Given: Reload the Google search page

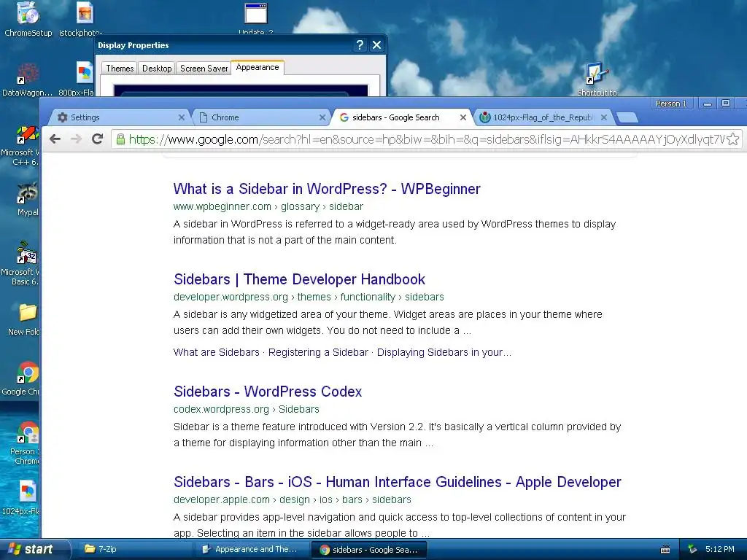Looking at the screenshot, I should pyautogui.click(x=98, y=139).
